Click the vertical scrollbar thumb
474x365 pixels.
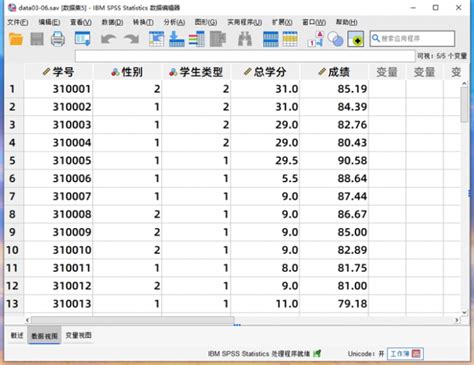pos(464,105)
